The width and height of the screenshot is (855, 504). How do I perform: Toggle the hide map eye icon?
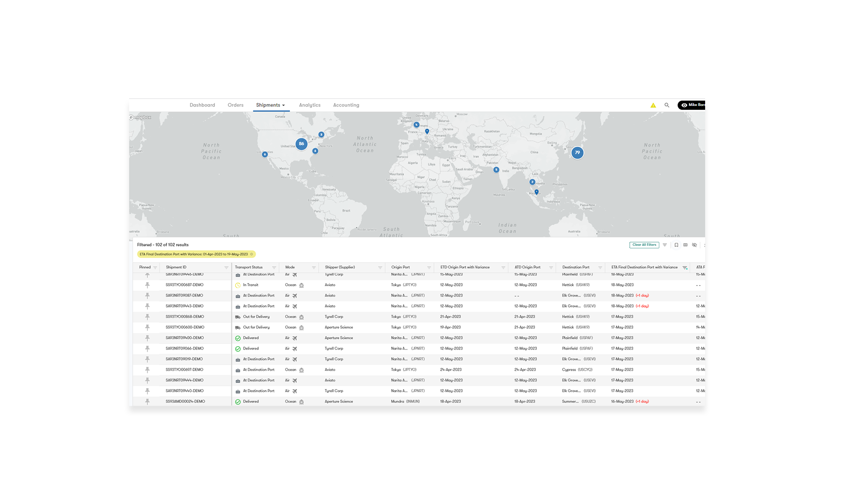point(694,245)
